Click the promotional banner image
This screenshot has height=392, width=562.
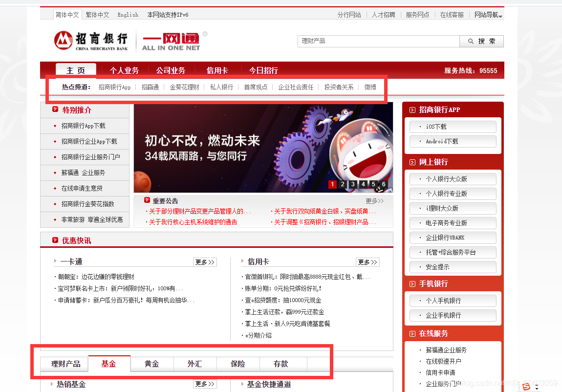(263, 148)
